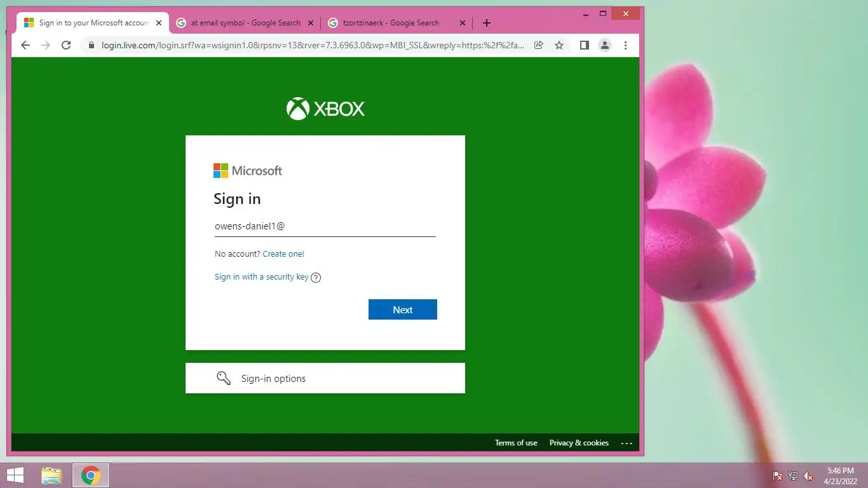868x488 pixels.
Task: Click the address bar URL
Action: (313, 45)
